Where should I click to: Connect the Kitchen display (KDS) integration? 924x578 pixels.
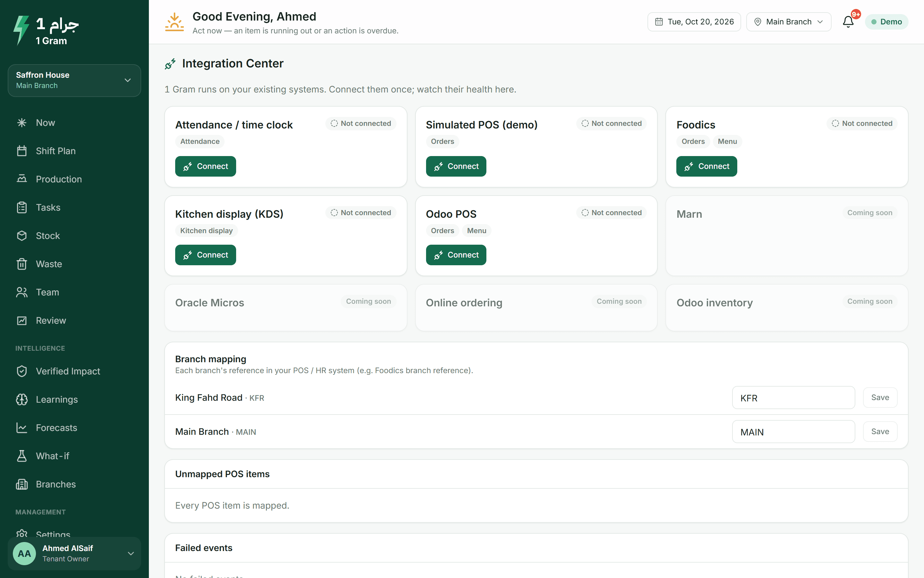[x=205, y=255]
